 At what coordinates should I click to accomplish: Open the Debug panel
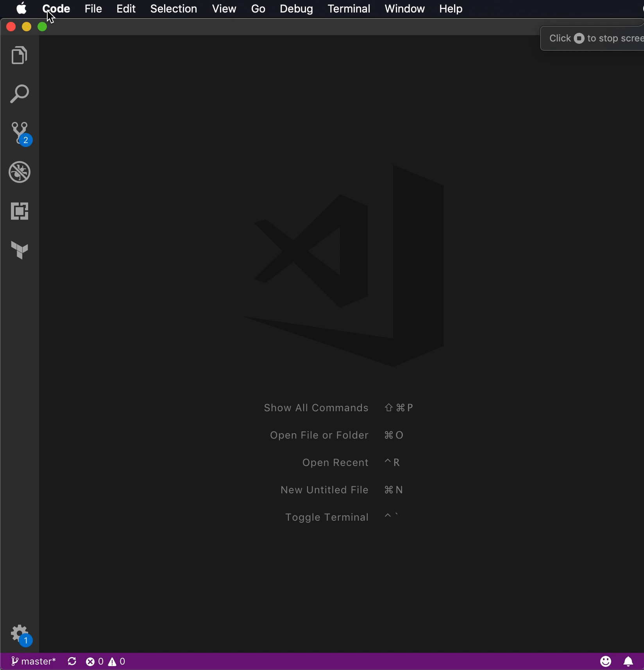(x=20, y=172)
